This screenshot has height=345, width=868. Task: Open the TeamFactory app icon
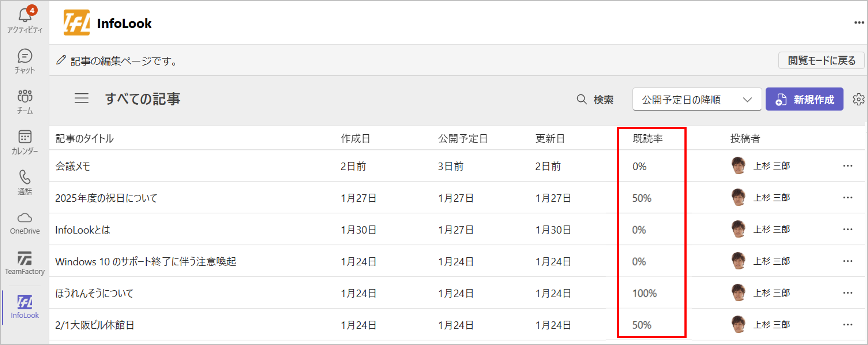click(x=25, y=263)
